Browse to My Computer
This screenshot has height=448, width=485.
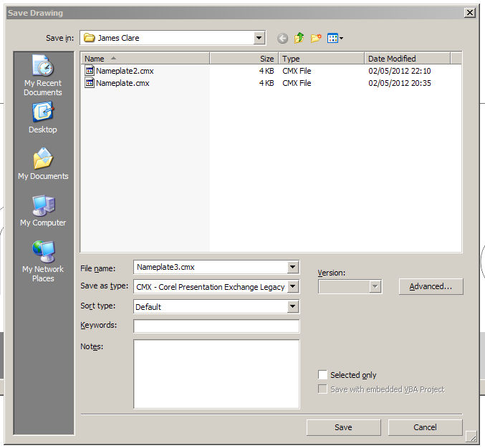tap(43, 210)
